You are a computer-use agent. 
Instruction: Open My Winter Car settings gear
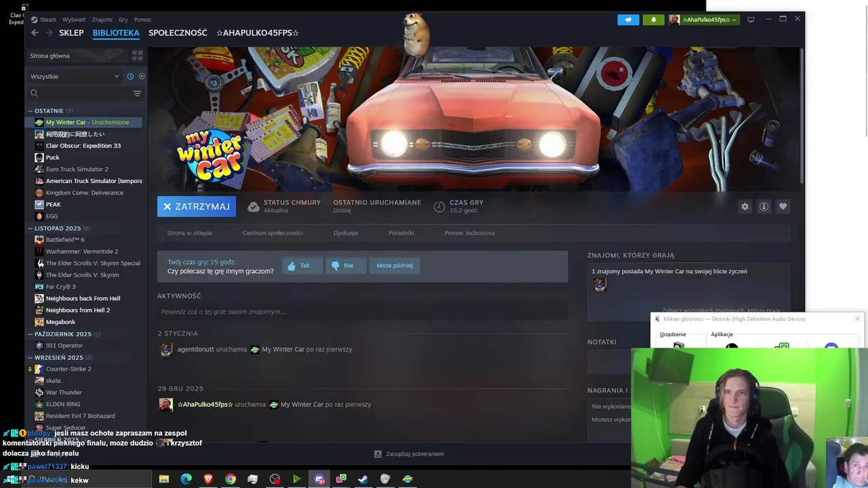(x=745, y=207)
